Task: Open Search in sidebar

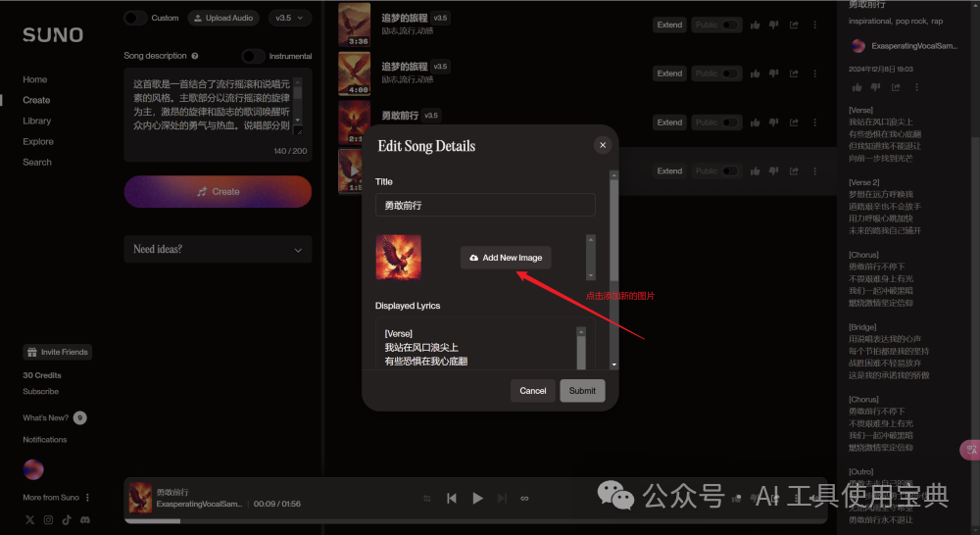Action: [37, 162]
